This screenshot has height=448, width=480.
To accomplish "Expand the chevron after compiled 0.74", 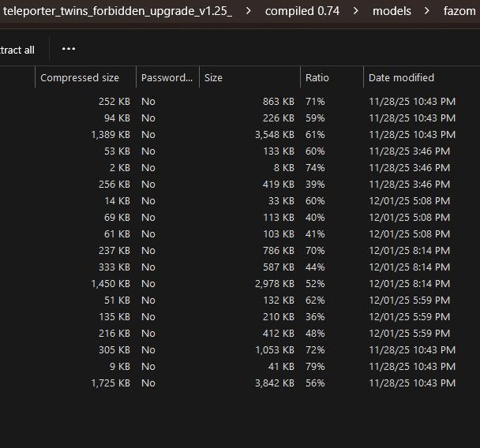I will click(x=356, y=11).
